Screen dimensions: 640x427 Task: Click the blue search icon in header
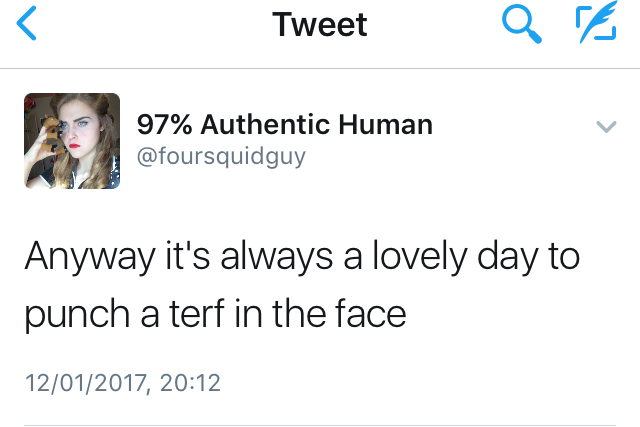click(x=521, y=25)
